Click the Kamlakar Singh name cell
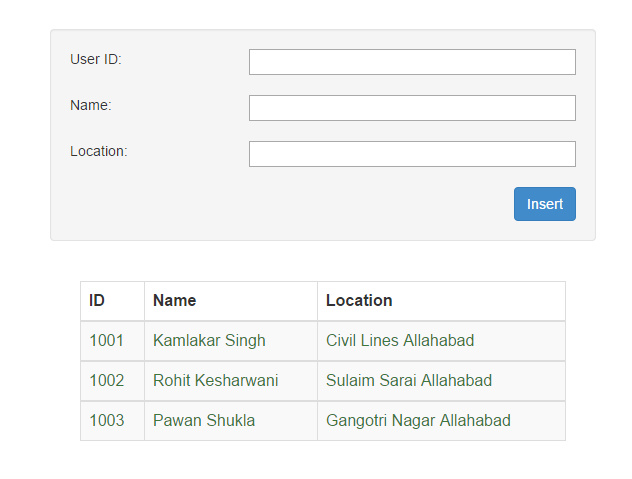 pyautogui.click(x=209, y=341)
